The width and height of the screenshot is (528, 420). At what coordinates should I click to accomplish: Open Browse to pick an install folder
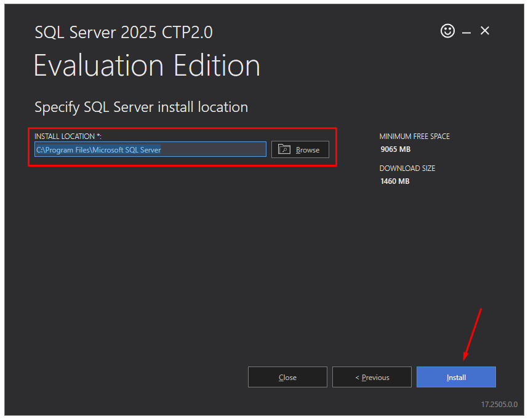point(300,149)
